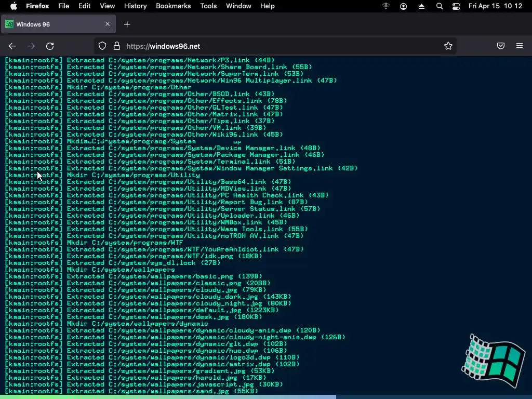Go forward to next page
This screenshot has width=532, height=399.
coord(31,46)
